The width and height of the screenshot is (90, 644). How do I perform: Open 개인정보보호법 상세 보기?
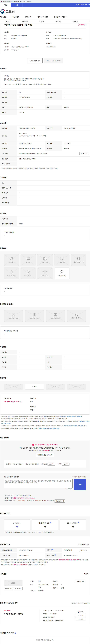tap(45, 455)
